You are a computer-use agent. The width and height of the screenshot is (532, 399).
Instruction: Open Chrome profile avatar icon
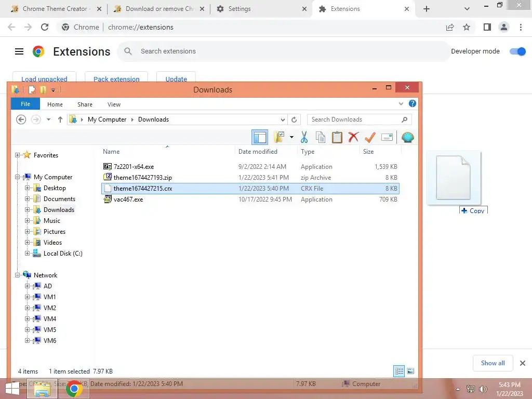tap(504, 27)
